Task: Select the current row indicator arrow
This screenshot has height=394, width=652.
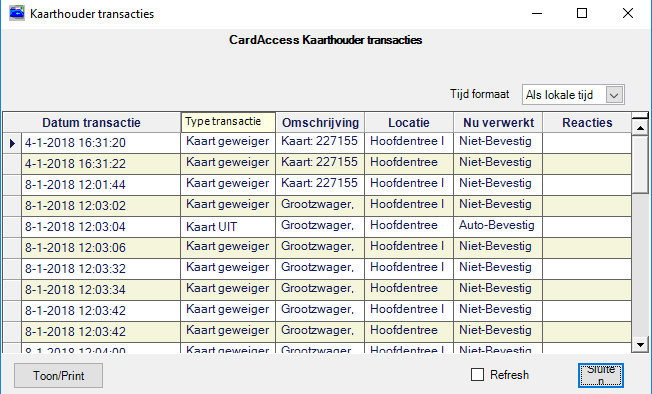Action: coord(12,143)
